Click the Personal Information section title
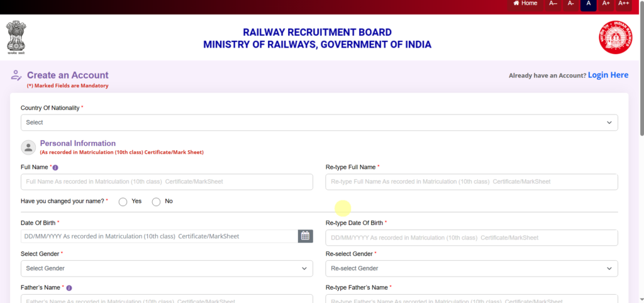644x303 pixels. (77, 143)
